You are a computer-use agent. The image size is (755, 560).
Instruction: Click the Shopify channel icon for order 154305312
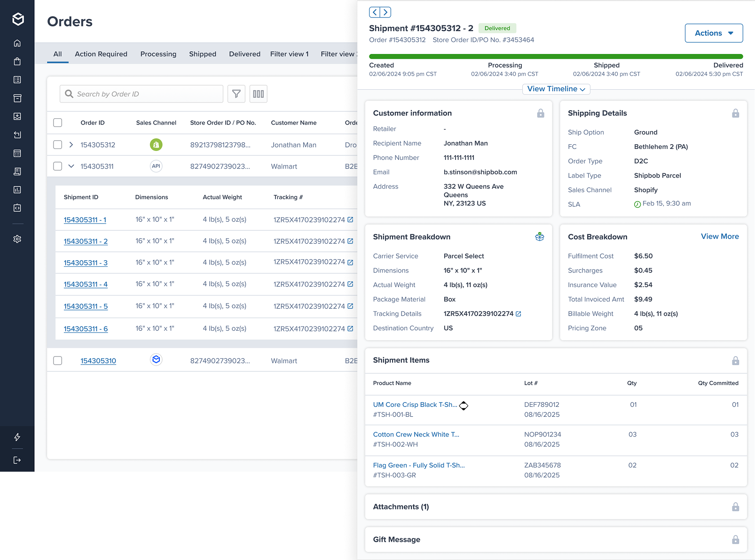click(x=156, y=145)
